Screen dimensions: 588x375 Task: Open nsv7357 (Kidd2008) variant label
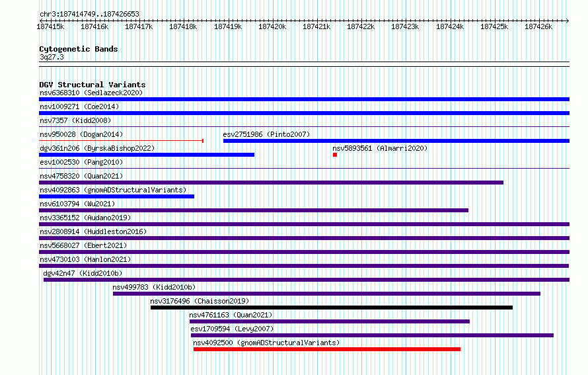point(75,120)
